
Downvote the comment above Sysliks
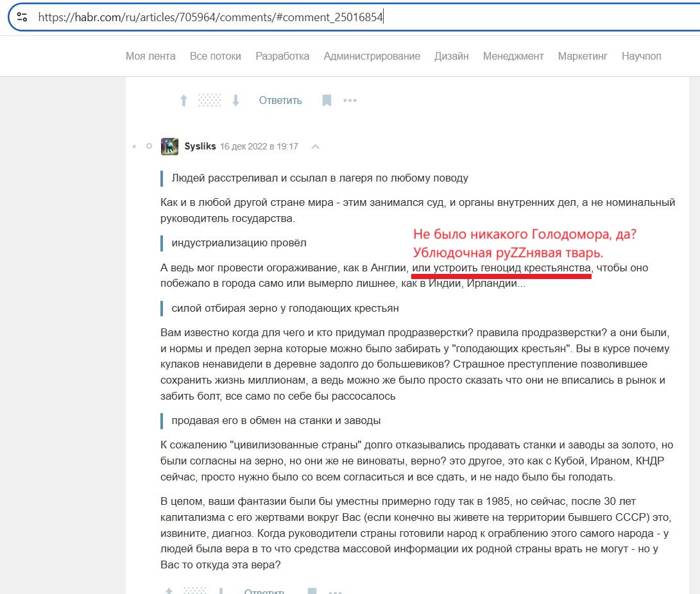(x=235, y=101)
